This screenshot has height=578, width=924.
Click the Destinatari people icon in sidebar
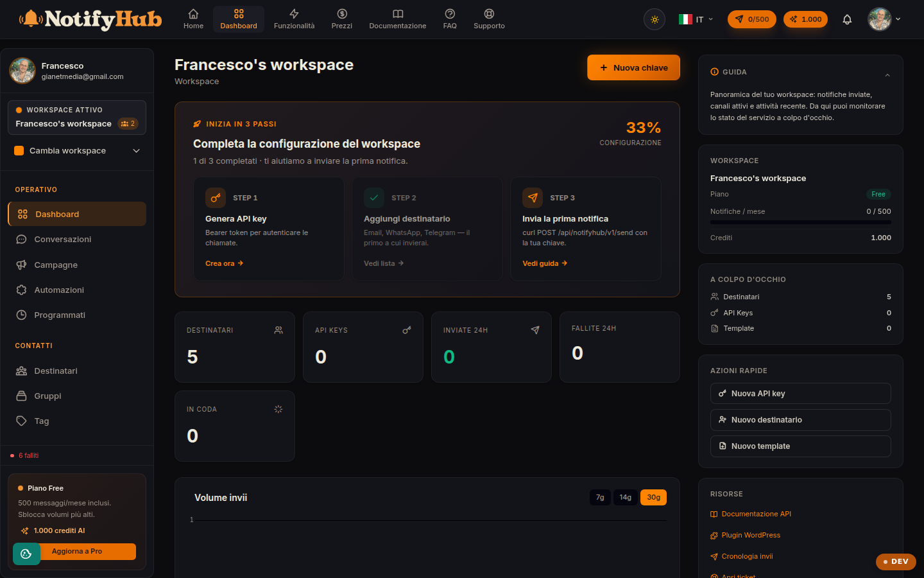pyautogui.click(x=21, y=371)
